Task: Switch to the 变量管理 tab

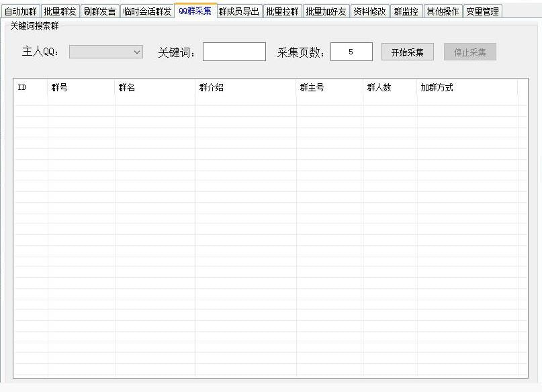Action: 482,11
